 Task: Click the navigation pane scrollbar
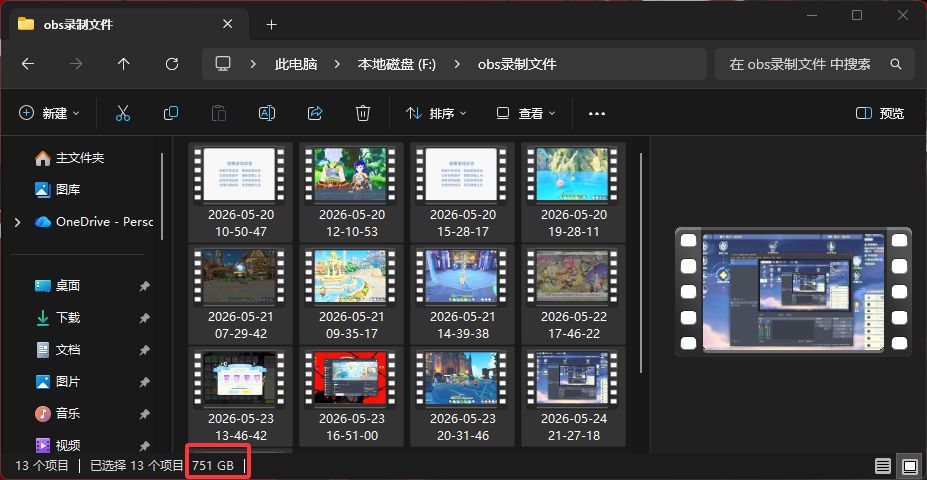pos(162,196)
